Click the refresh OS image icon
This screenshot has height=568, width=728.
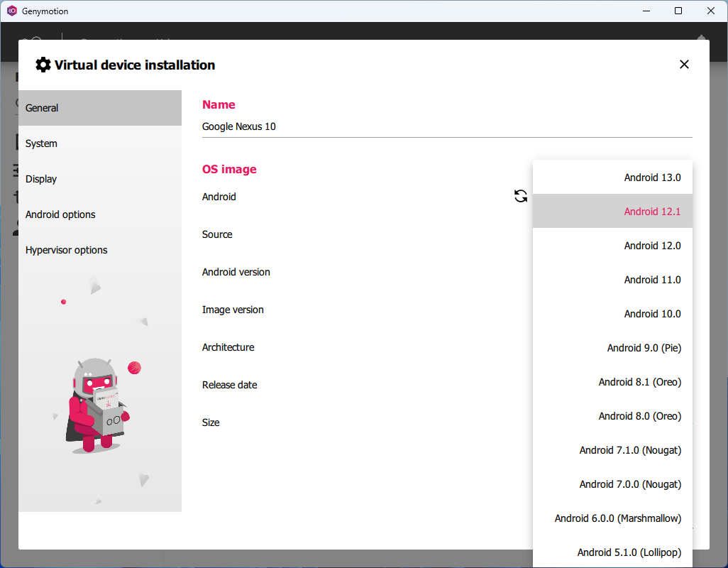tap(521, 196)
